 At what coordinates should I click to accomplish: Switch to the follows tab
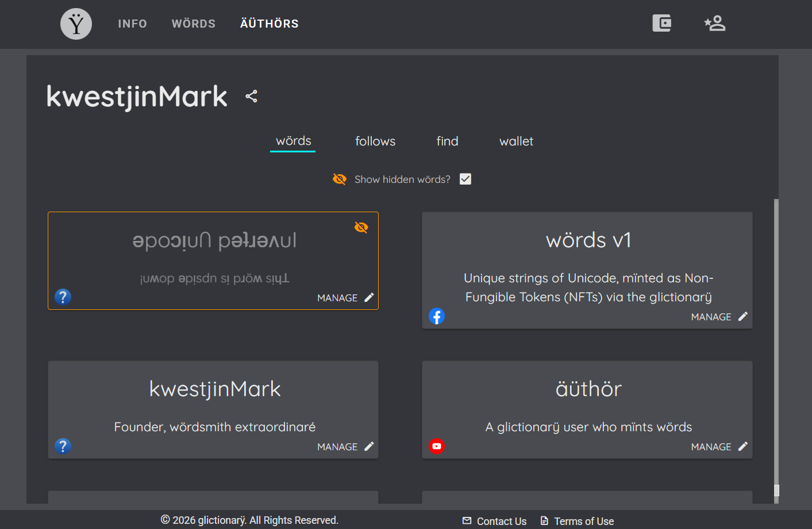coord(375,141)
